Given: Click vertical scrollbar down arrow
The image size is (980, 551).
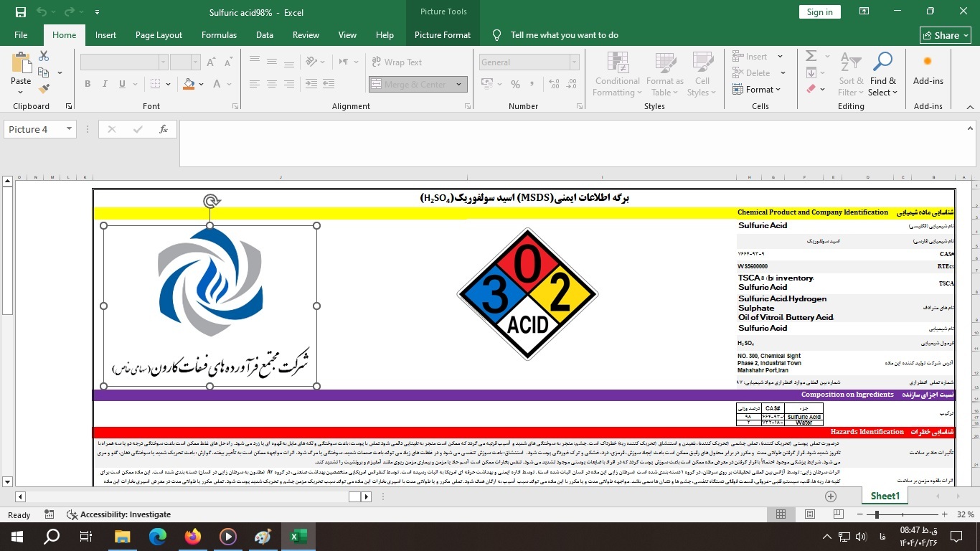Looking at the screenshot, I should (x=8, y=481).
